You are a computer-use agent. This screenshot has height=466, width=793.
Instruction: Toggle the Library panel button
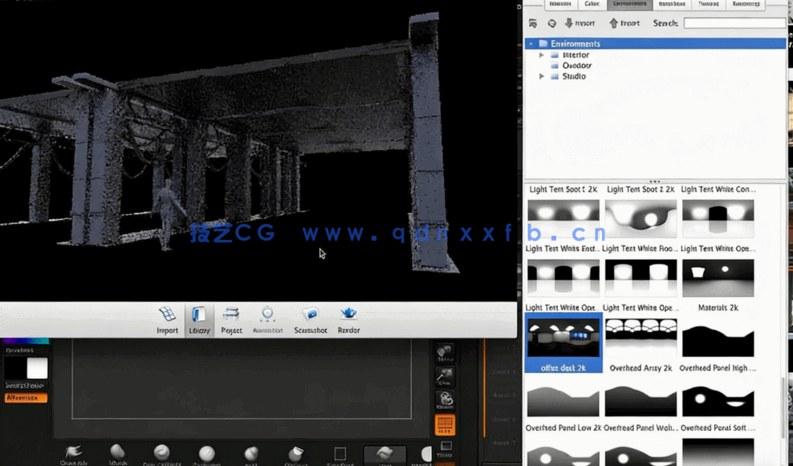tap(199, 319)
